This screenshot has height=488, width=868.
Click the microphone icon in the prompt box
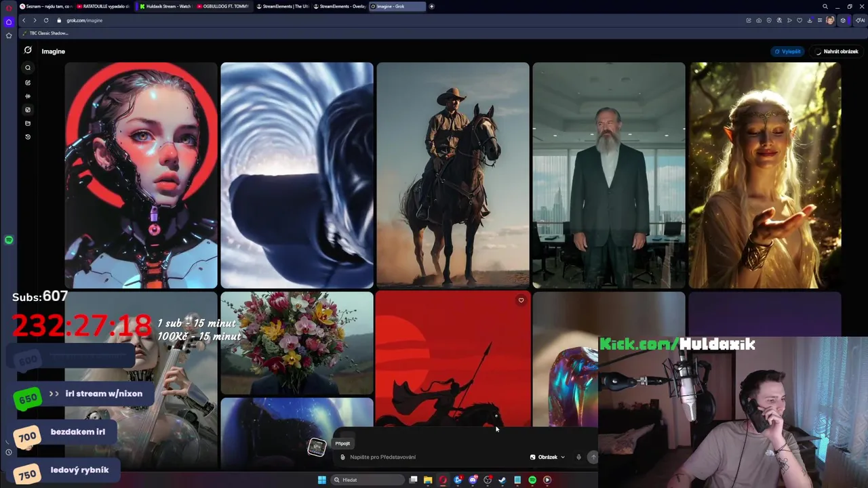(578, 457)
